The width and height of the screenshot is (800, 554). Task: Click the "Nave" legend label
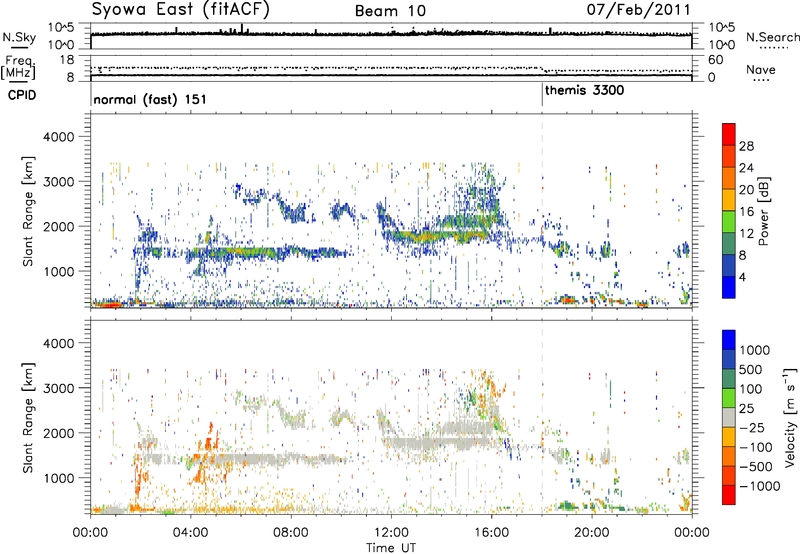[761, 69]
